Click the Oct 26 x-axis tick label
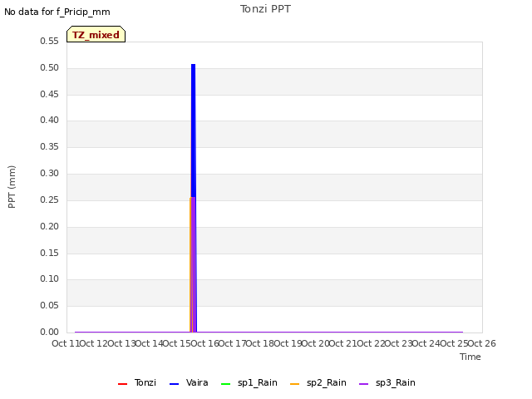532x399 pixels. click(x=482, y=343)
